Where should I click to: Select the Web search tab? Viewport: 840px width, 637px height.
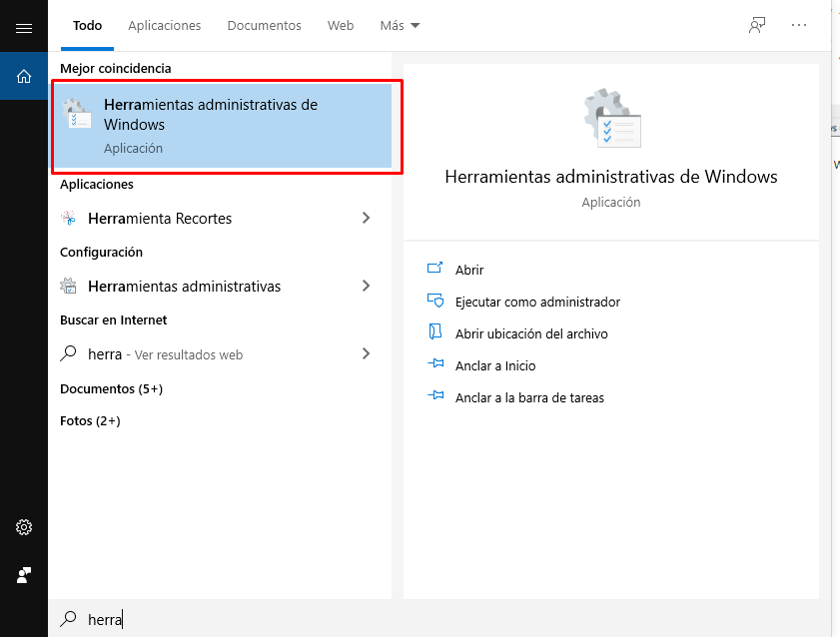(x=341, y=26)
